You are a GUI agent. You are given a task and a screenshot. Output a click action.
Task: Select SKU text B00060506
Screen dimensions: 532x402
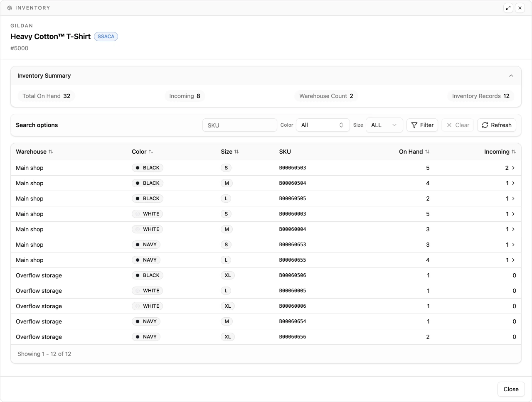point(293,275)
